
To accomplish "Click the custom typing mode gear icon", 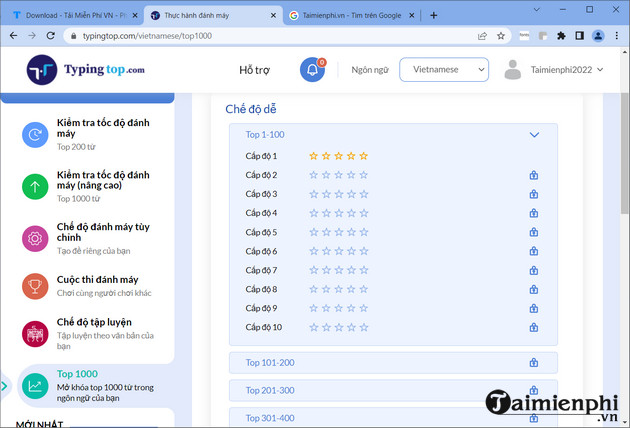I will (35, 238).
